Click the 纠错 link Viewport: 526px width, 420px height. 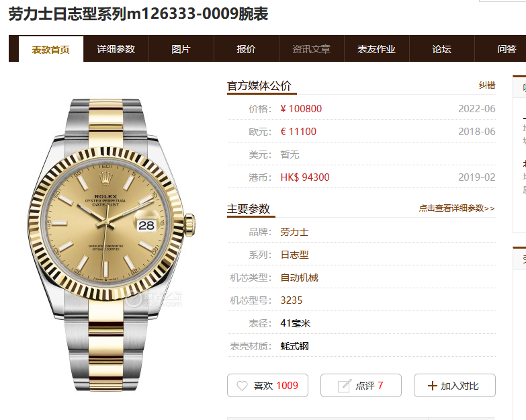pyautogui.click(x=487, y=85)
